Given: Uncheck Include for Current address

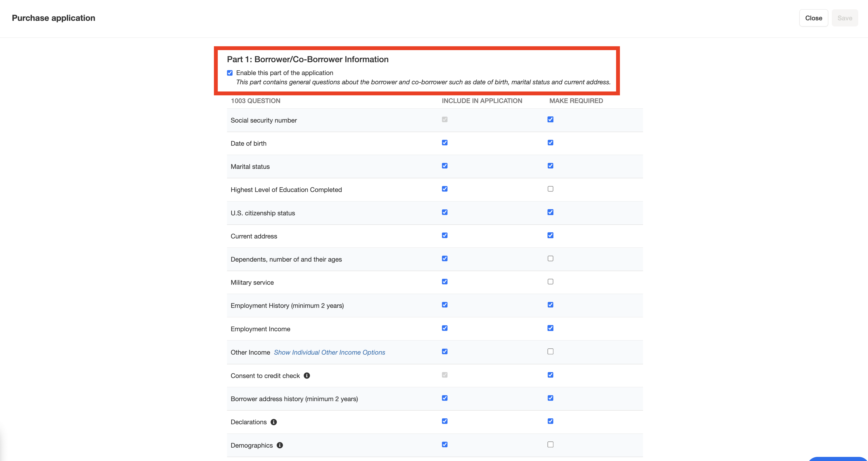Looking at the screenshot, I should tap(445, 235).
